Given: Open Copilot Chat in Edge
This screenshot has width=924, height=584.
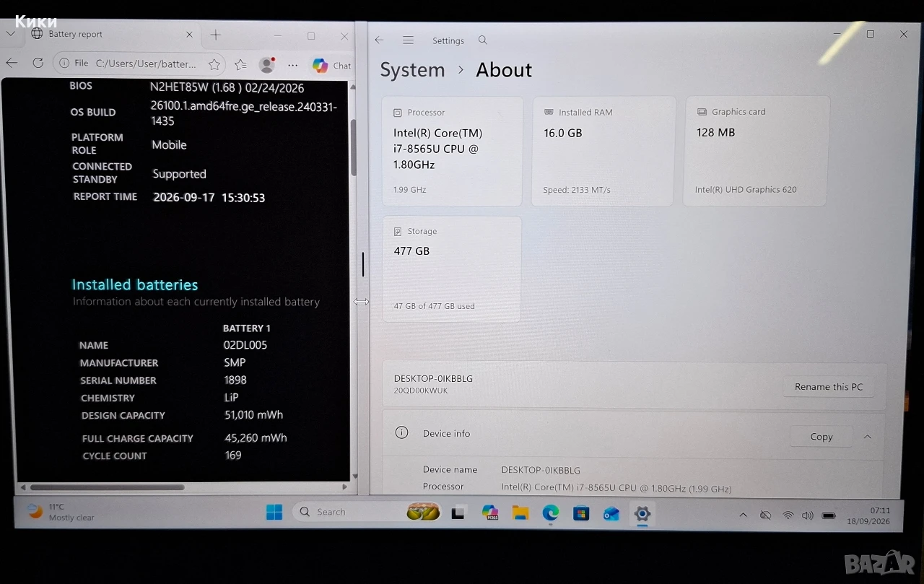Looking at the screenshot, I should click(331, 66).
